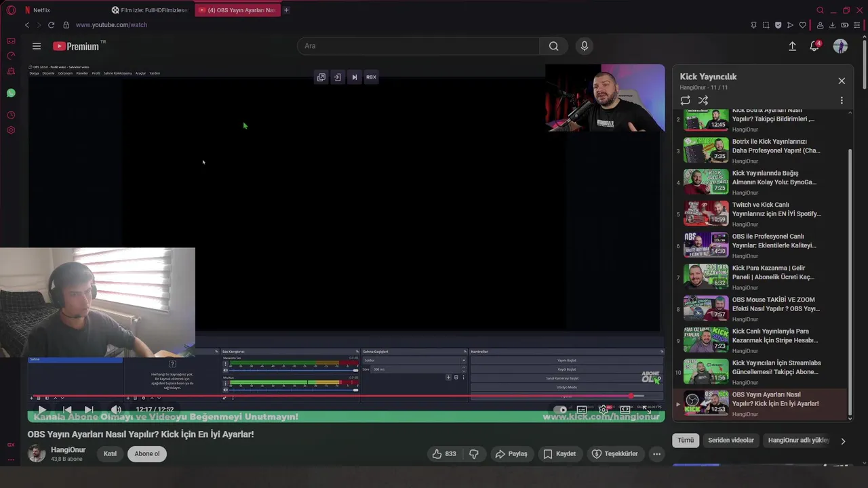Click the YouTube search magnifier button

[554, 46]
